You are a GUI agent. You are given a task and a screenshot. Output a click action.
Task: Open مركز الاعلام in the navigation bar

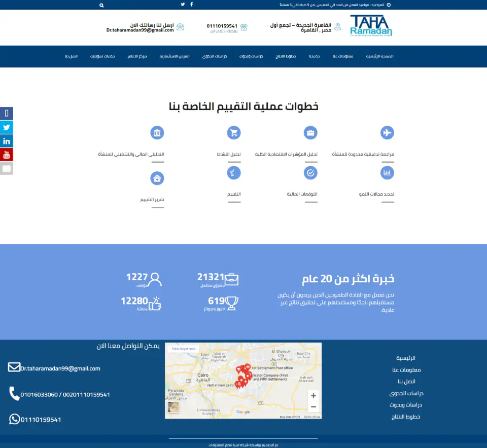[x=137, y=56]
